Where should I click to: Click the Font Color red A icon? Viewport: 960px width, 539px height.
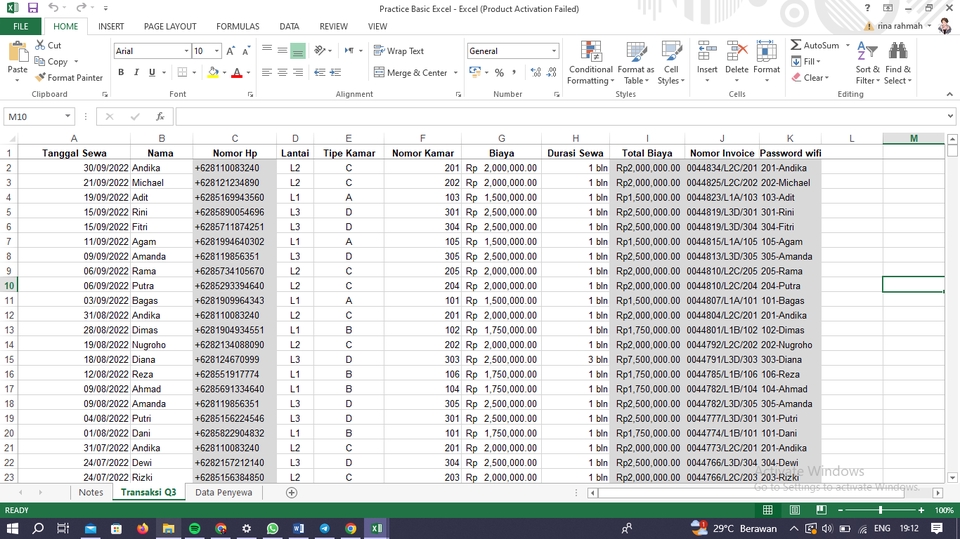click(x=237, y=72)
